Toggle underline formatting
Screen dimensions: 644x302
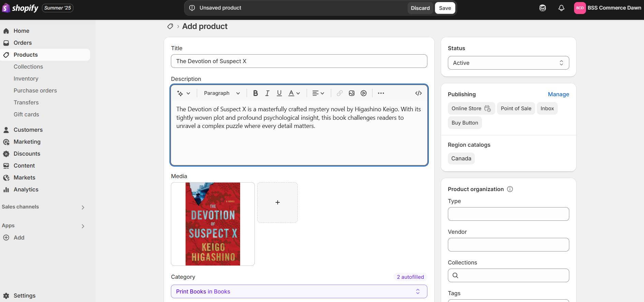[x=279, y=93]
